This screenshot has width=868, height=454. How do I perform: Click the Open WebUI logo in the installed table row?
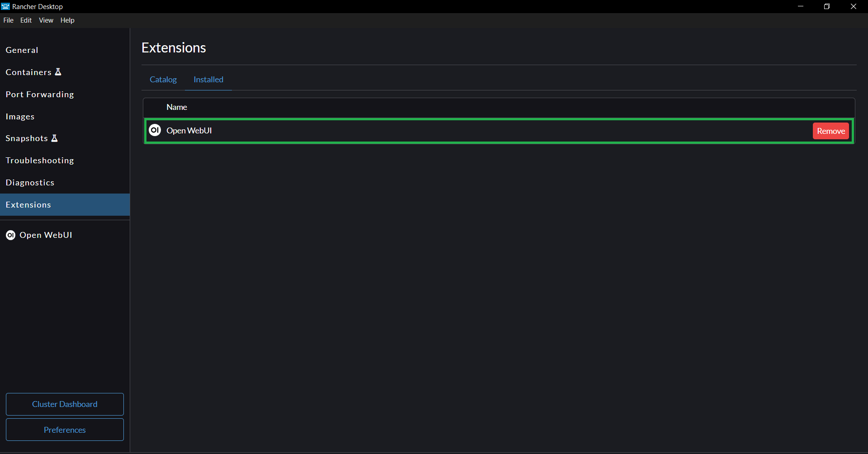pos(155,130)
